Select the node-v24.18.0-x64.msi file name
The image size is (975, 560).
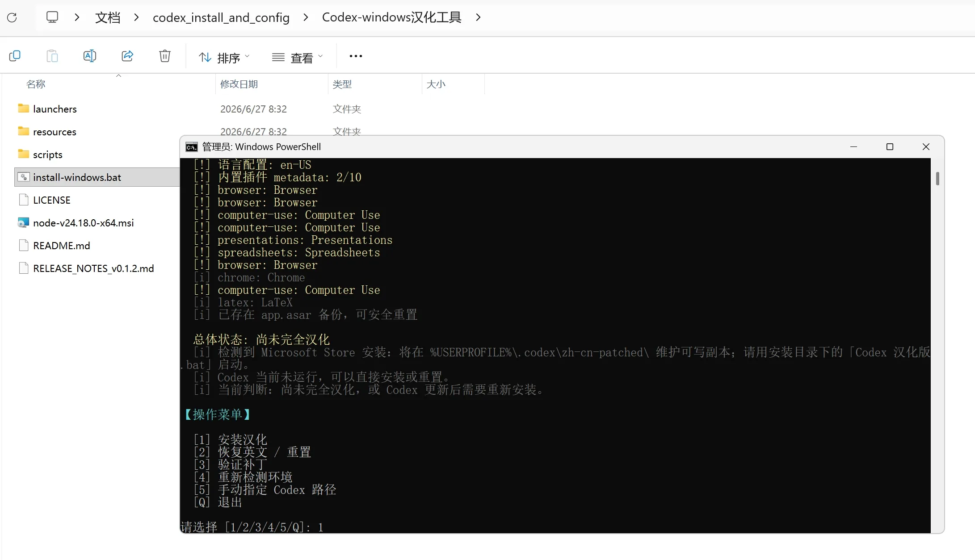coord(84,223)
